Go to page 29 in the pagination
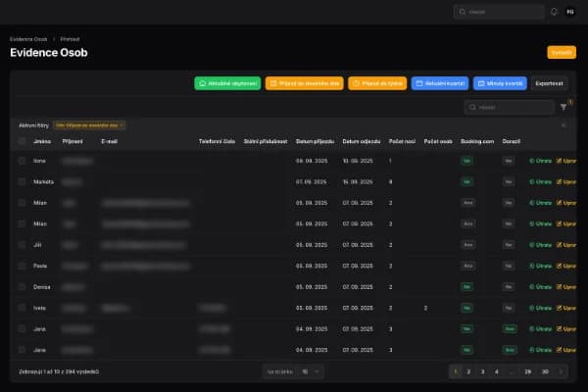The height and width of the screenshot is (392, 588). 527,371
